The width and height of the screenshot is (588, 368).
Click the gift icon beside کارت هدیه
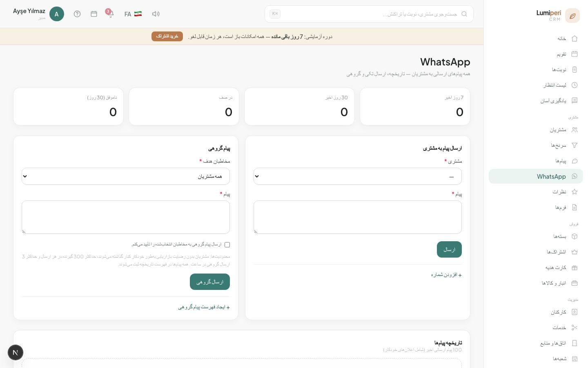(575, 267)
